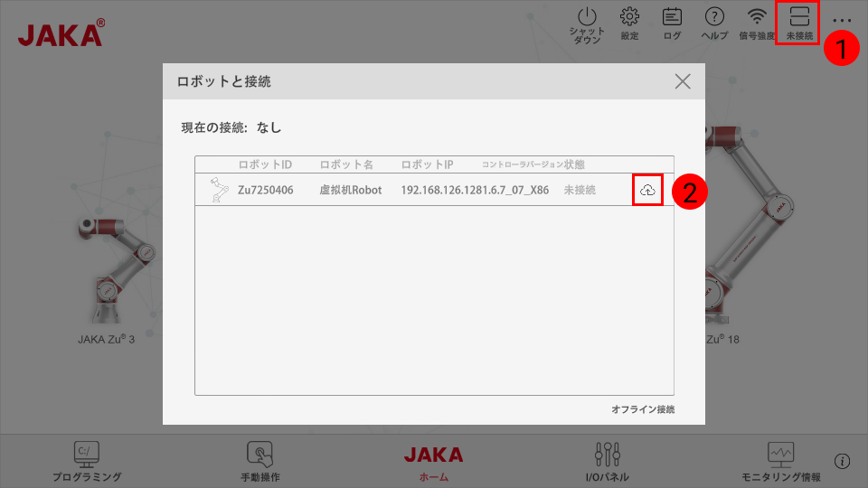Click the ロボットID column header
Screen dimensions: 868x488
[265, 164]
